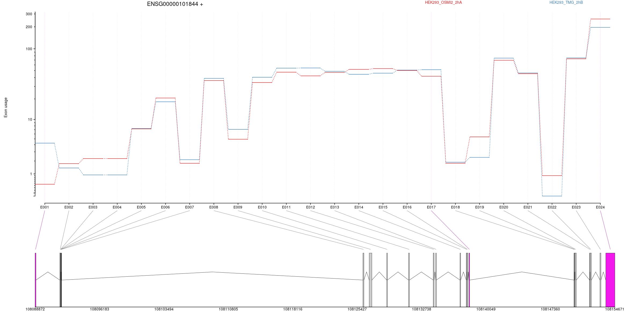
Task: Click the red E019 usage line segment
Action: tap(480, 137)
